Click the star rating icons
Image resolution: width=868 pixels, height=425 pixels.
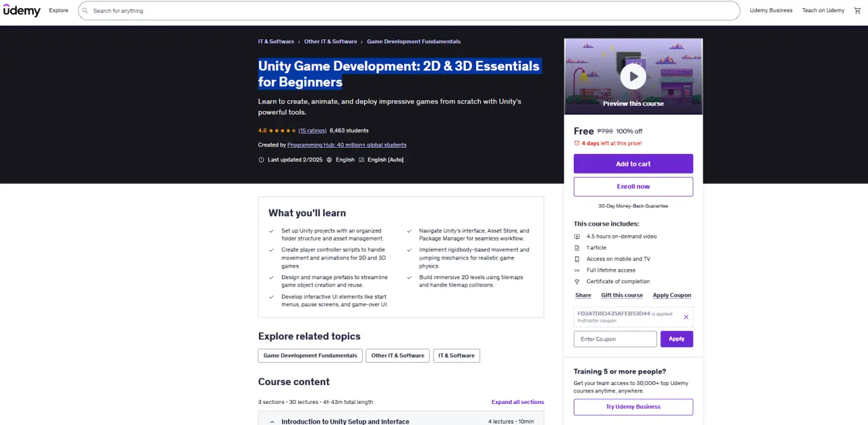pyautogui.click(x=282, y=131)
